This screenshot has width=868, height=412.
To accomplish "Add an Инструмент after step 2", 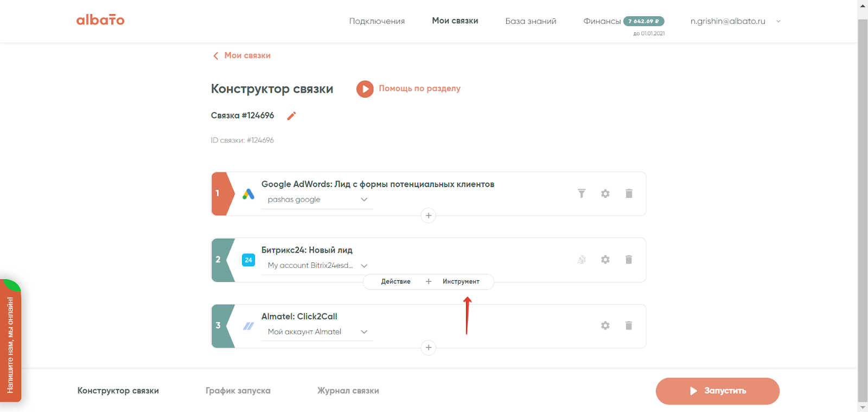I will coord(461,282).
